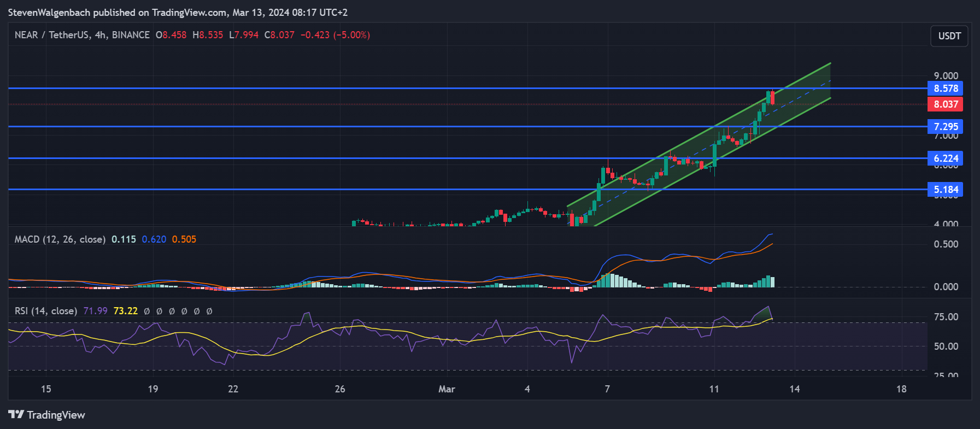
Task: Click the 22 date label on time axis
Action: (x=233, y=389)
